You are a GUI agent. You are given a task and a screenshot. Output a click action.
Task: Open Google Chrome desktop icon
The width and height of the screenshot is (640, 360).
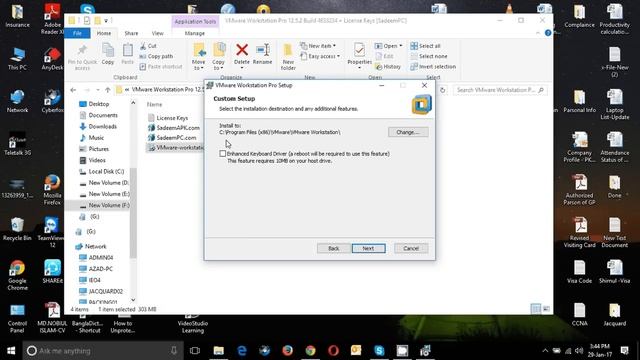pyautogui.click(x=17, y=275)
